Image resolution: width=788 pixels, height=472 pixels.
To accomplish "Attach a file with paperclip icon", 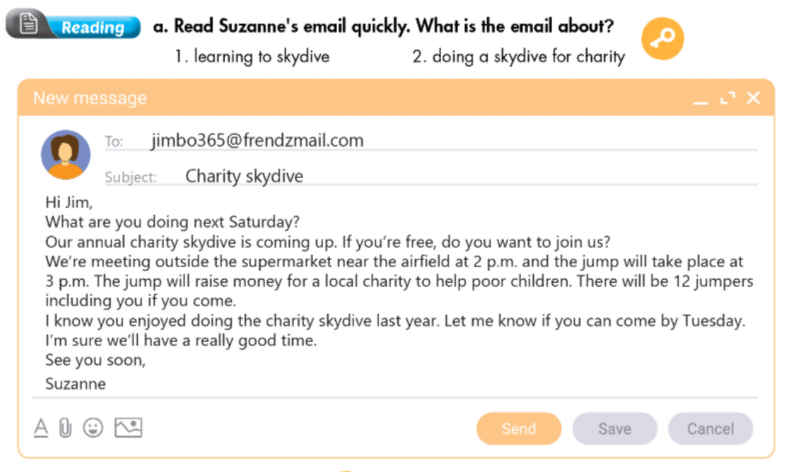I will (65, 428).
